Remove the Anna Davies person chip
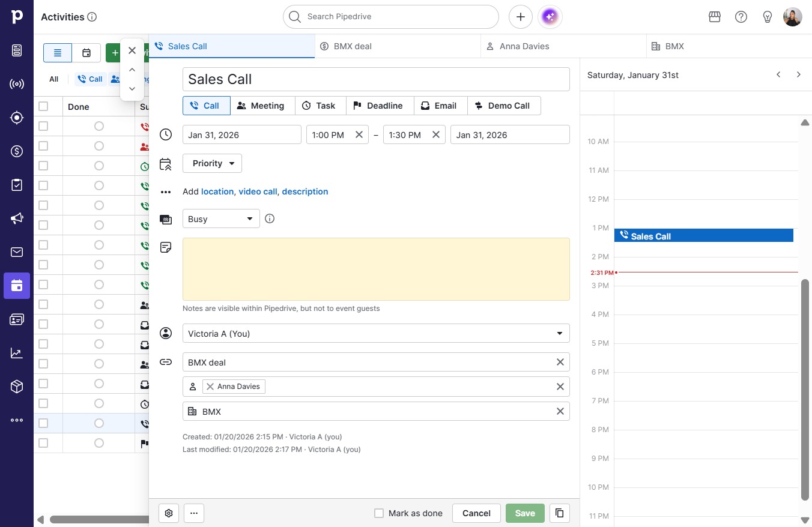The height and width of the screenshot is (527, 812). click(x=210, y=387)
